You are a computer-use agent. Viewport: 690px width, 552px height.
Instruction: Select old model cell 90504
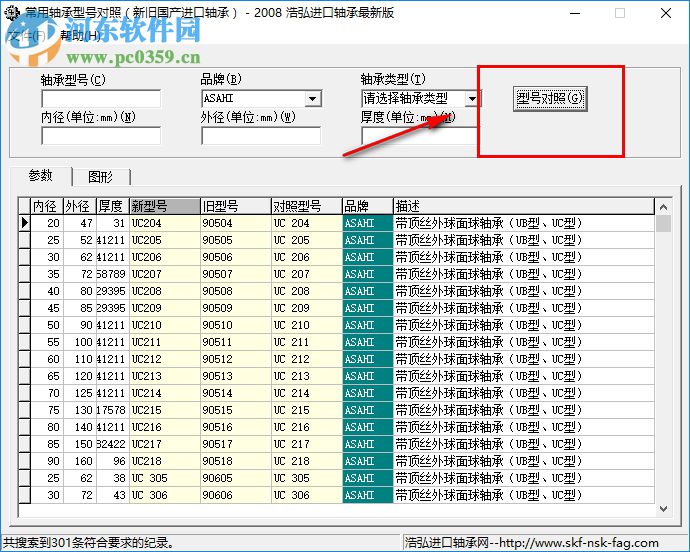point(235,223)
